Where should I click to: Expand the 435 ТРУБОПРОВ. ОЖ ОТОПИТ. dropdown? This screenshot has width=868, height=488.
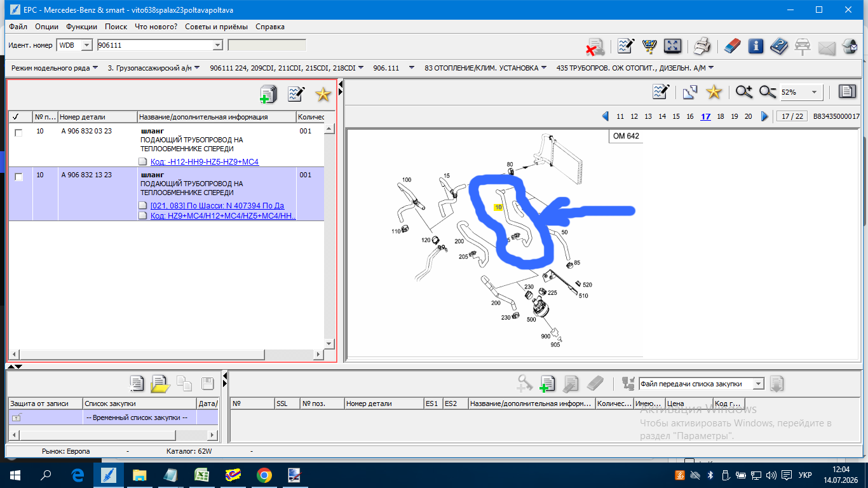(x=710, y=68)
